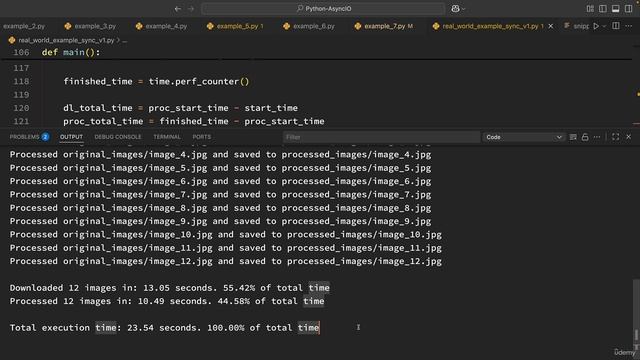Click the finished_time perf_counter code line

tap(156, 81)
